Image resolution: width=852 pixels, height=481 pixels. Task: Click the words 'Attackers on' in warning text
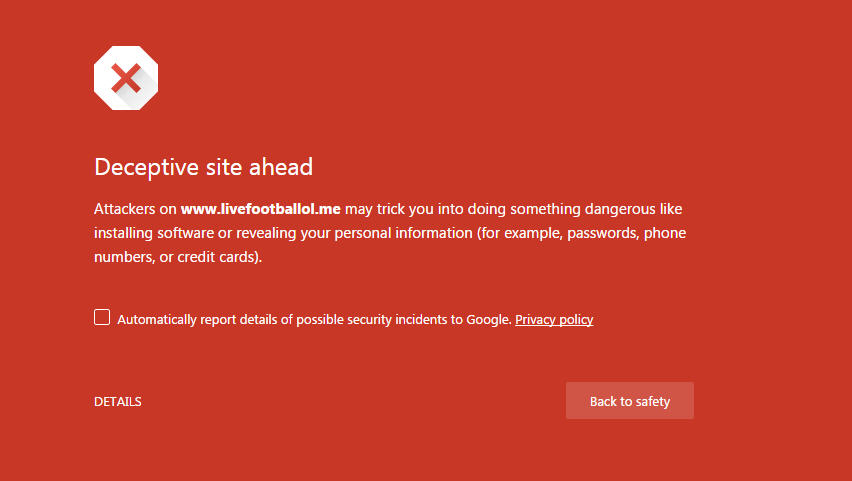click(135, 209)
